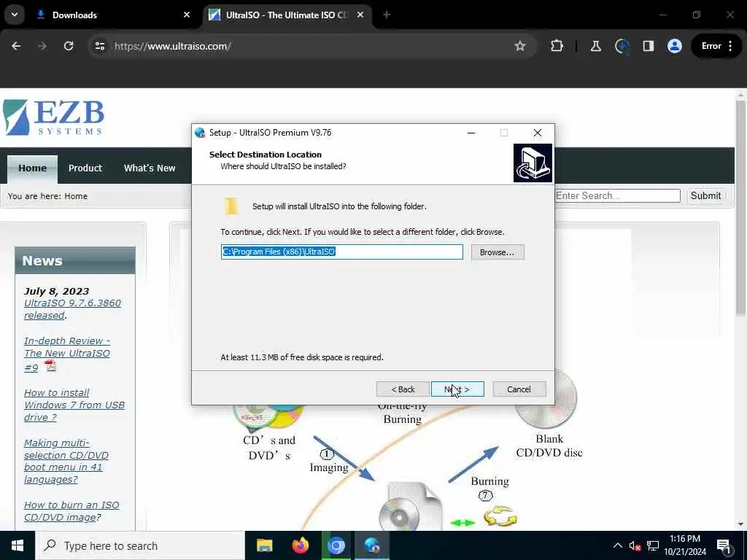Switch to Chrome in the taskbar
Image resolution: width=747 pixels, height=560 pixels.
336,545
